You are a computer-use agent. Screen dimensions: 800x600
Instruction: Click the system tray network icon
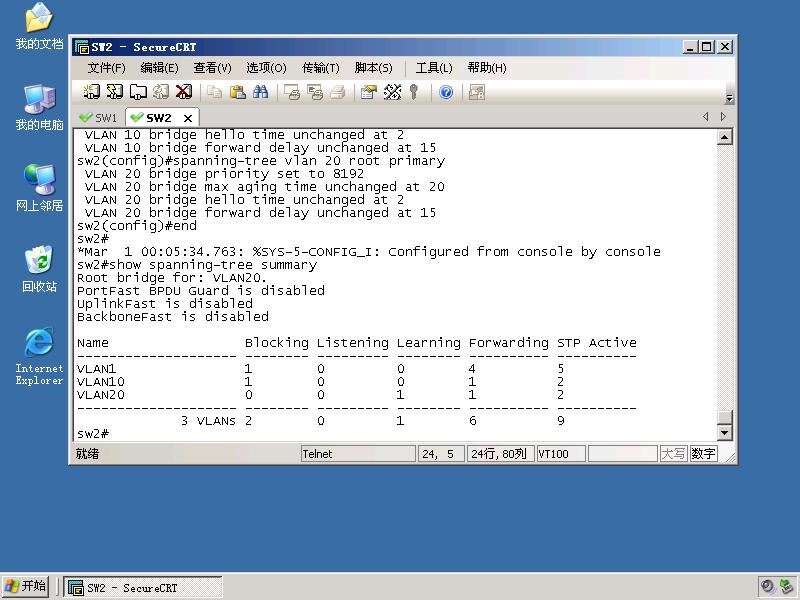786,587
